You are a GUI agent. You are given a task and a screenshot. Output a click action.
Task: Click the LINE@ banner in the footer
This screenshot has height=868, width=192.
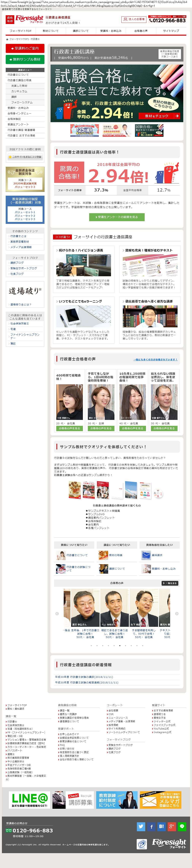click(x=29, y=800)
